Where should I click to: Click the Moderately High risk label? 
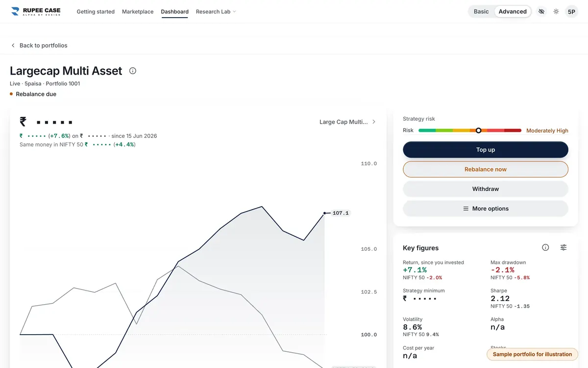[547, 131]
